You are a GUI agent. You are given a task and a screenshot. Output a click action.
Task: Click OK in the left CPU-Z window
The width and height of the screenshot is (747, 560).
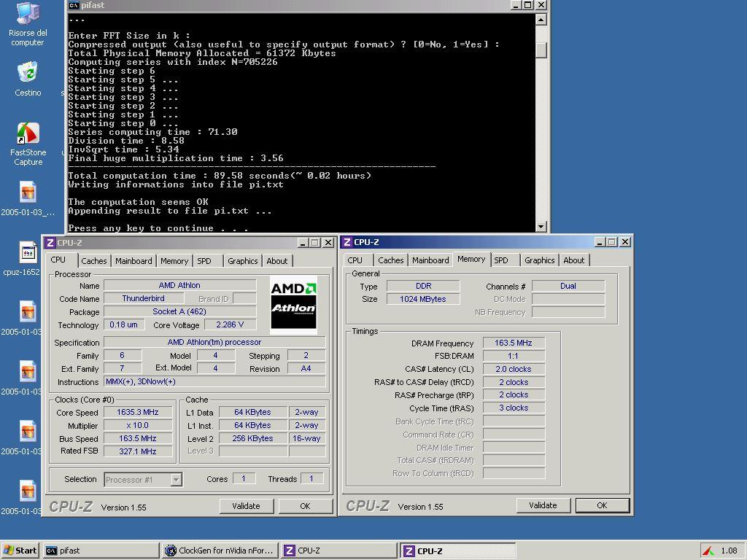point(306,506)
